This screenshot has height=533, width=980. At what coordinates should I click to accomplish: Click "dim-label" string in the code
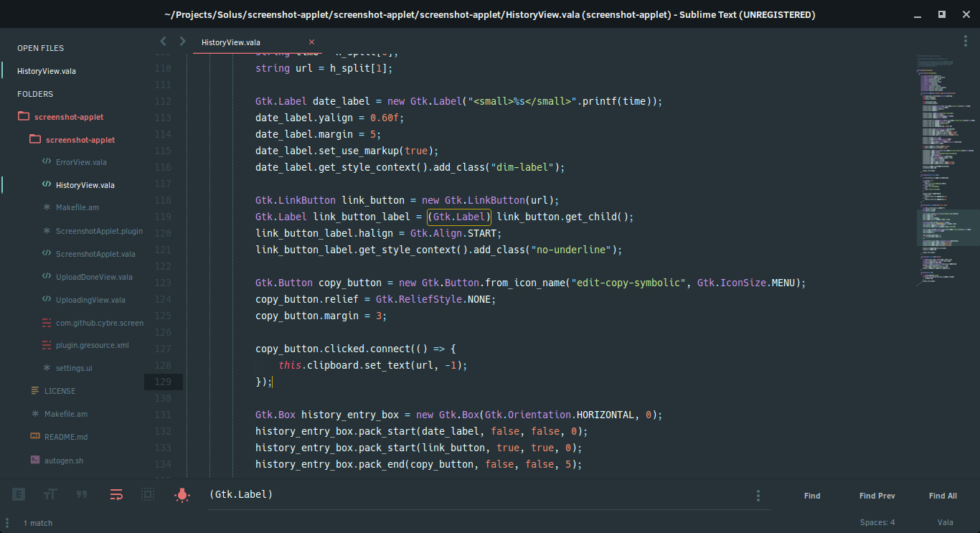pos(522,167)
